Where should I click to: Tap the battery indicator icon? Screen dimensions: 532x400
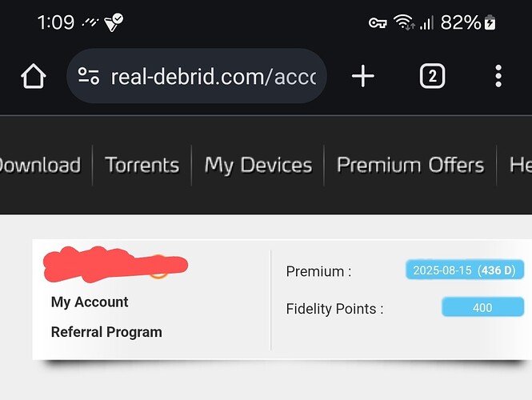(x=490, y=22)
